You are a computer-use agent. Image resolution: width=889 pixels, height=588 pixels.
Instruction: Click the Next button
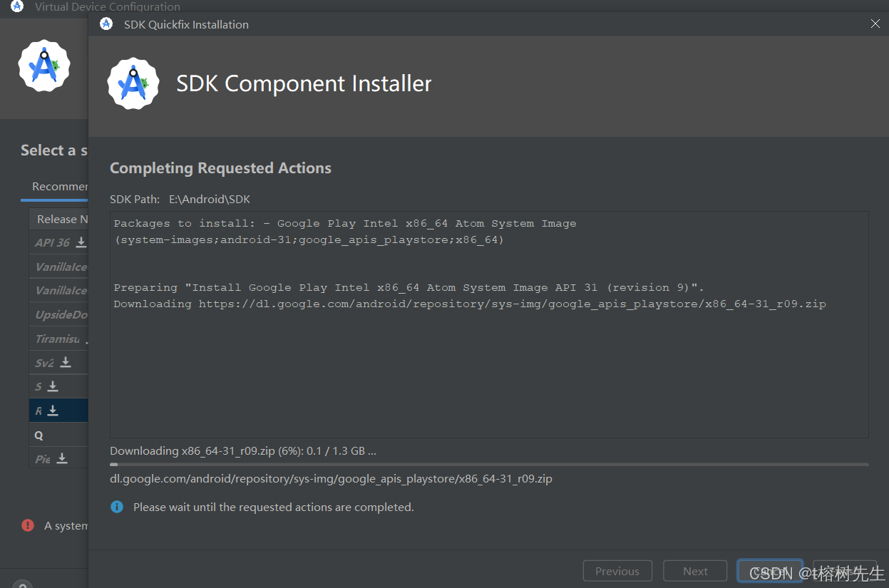click(x=695, y=571)
